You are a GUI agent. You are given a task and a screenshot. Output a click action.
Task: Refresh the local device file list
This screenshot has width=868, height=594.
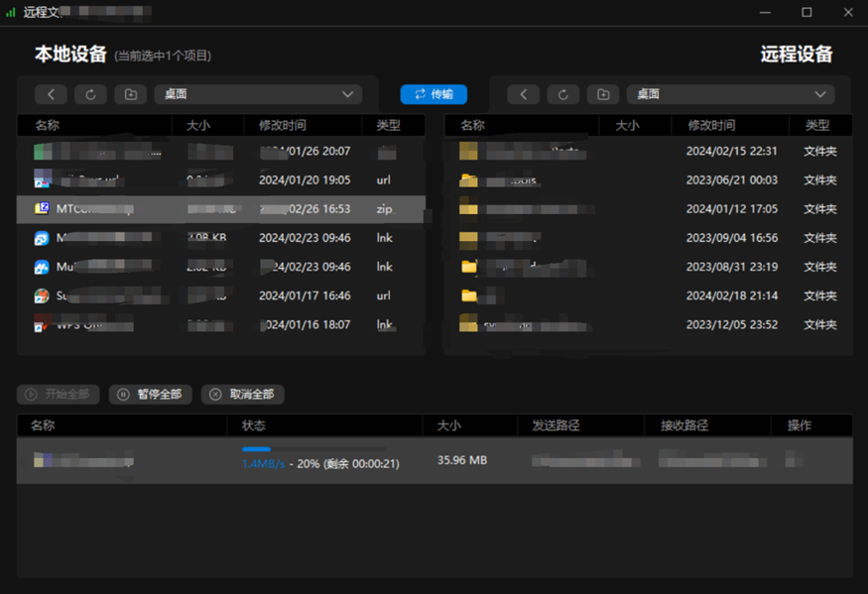coord(91,94)
